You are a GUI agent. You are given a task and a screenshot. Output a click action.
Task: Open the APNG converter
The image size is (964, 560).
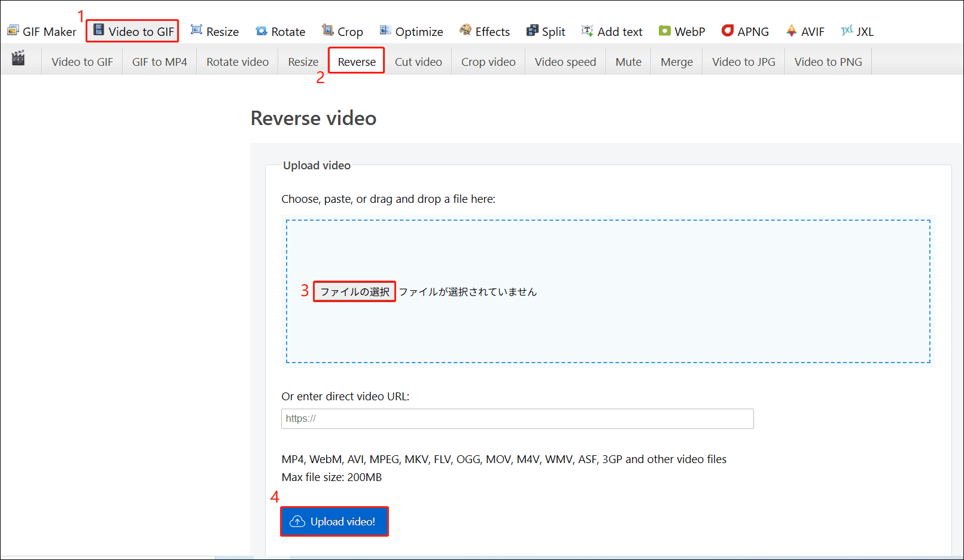[x=745, y=31]
